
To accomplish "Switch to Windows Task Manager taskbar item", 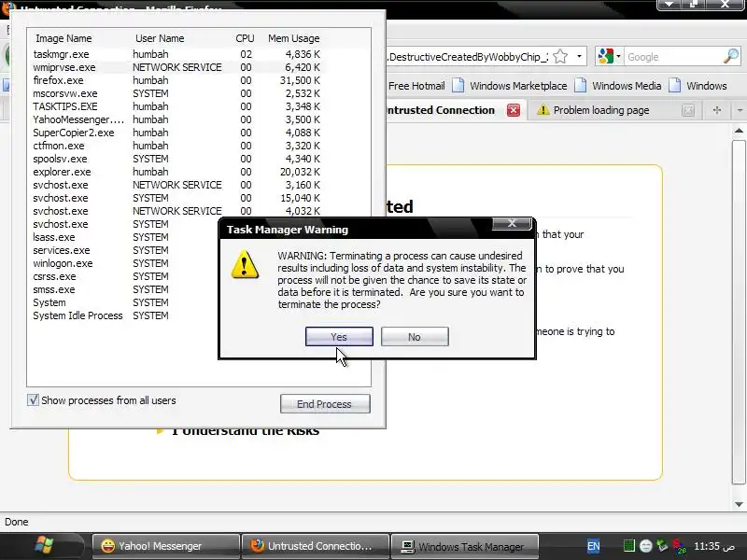I will click(x=465, y=546).
